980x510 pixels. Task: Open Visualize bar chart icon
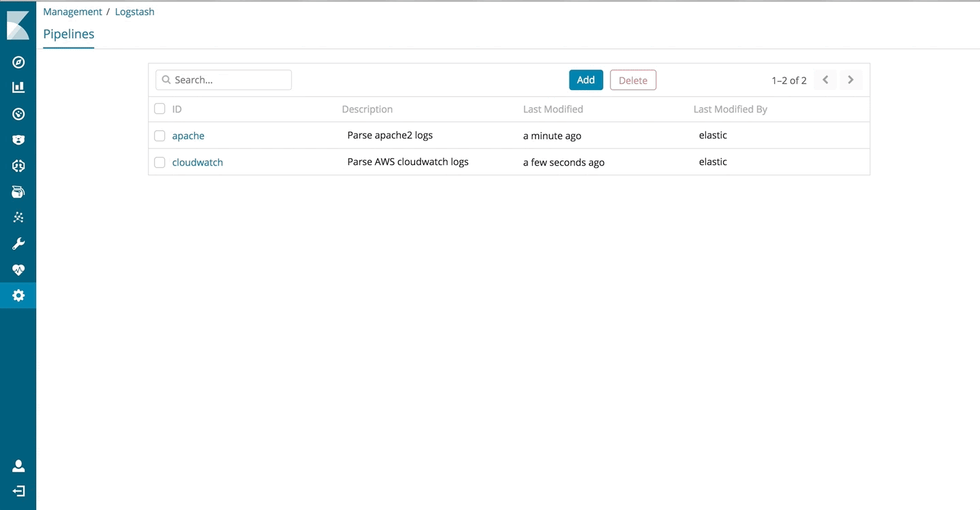18,87
